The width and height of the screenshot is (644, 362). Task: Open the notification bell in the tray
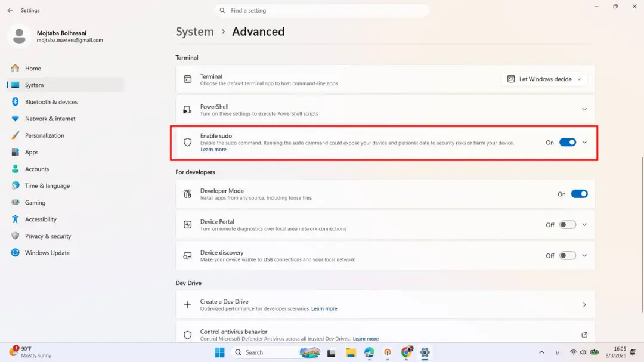coord(633,352)
